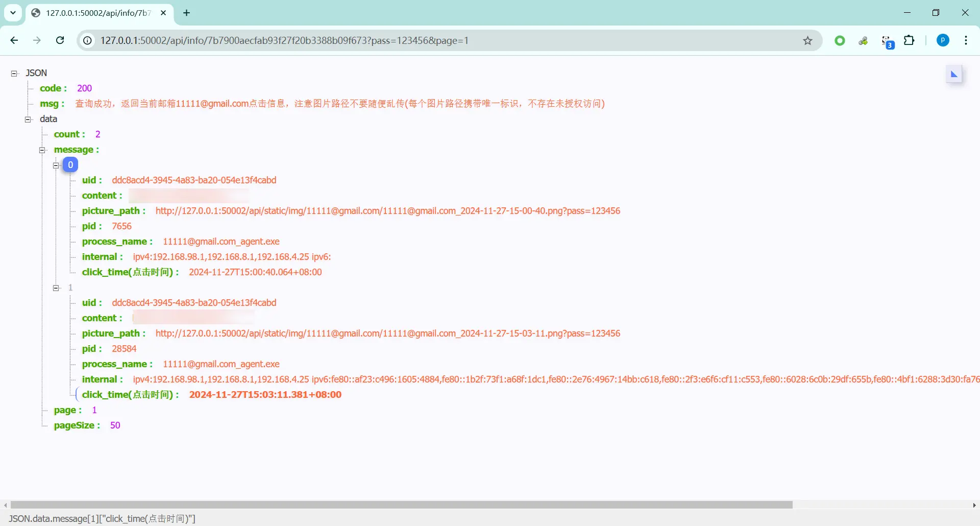Click the JSON path in status bar
The image size is (980, 526).
click(102, 518)
